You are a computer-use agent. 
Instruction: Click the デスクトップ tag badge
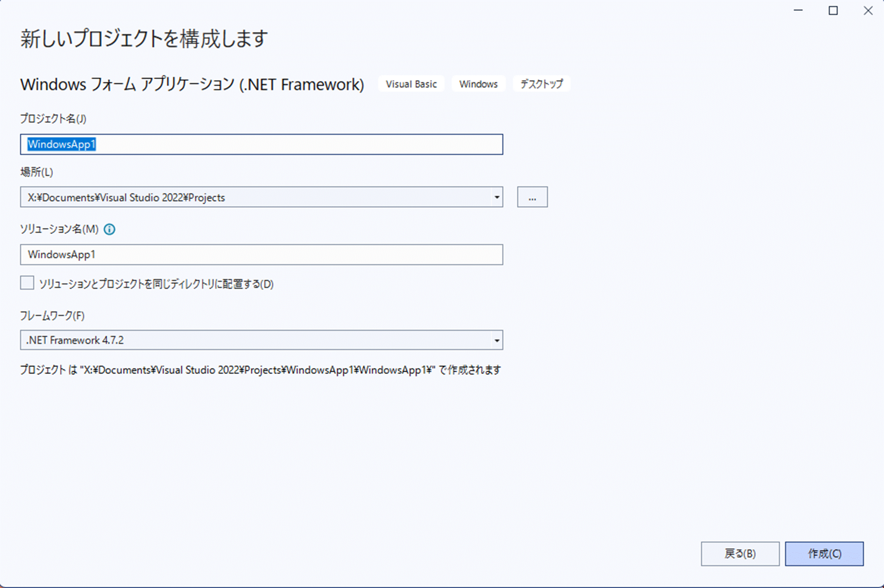(541, 84)
